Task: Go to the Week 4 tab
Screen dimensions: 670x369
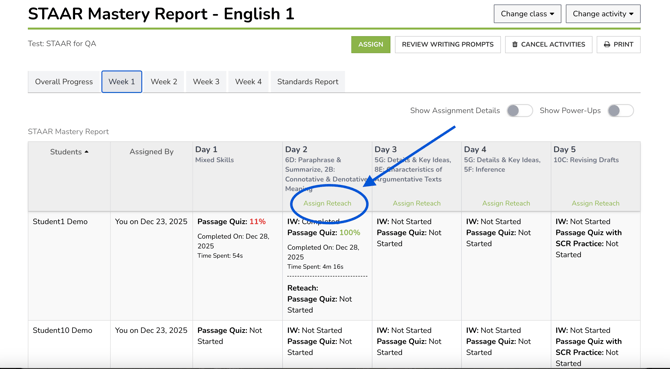Action: [248, 82]
